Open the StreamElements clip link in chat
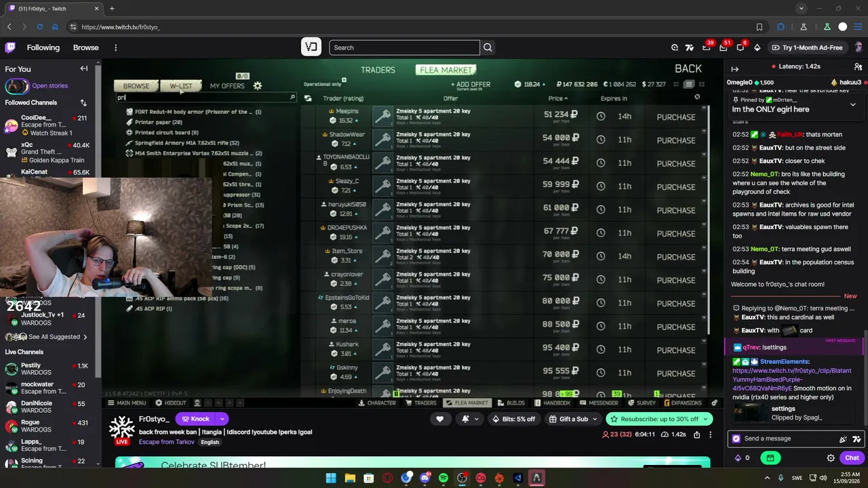 pos(791,380)
